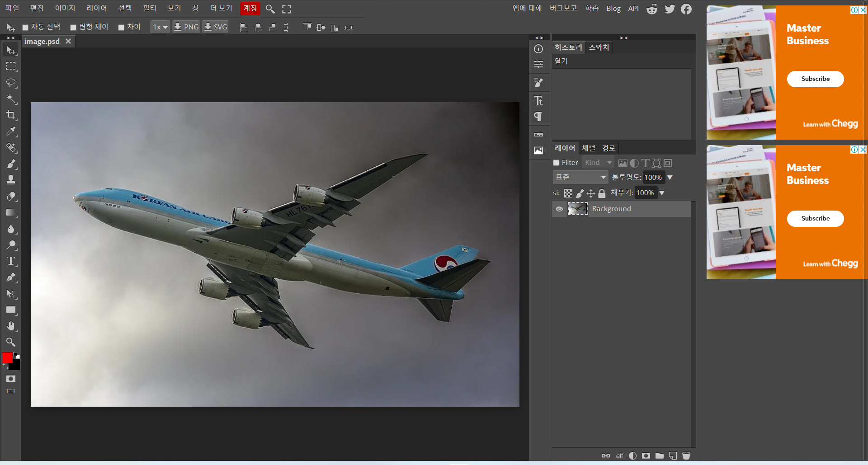Select the Spot Healing Brush tool
Viewport: 868px width, 465px height.
tap(11, 148)
